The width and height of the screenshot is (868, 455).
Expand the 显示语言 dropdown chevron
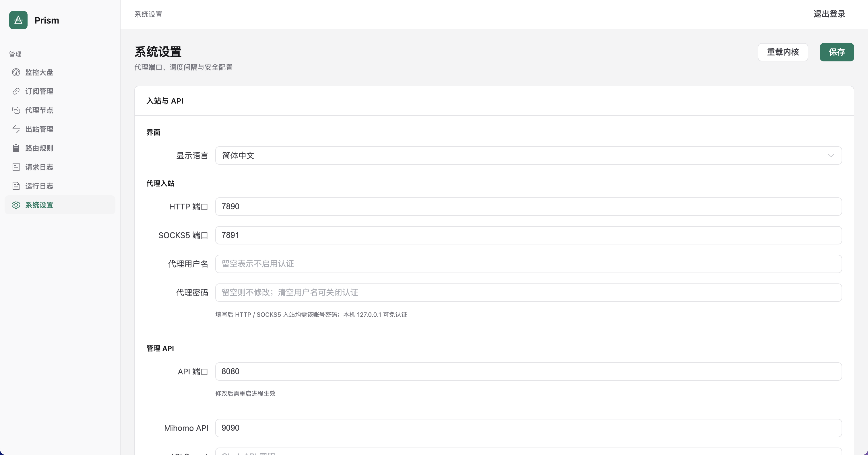point(831,155)
